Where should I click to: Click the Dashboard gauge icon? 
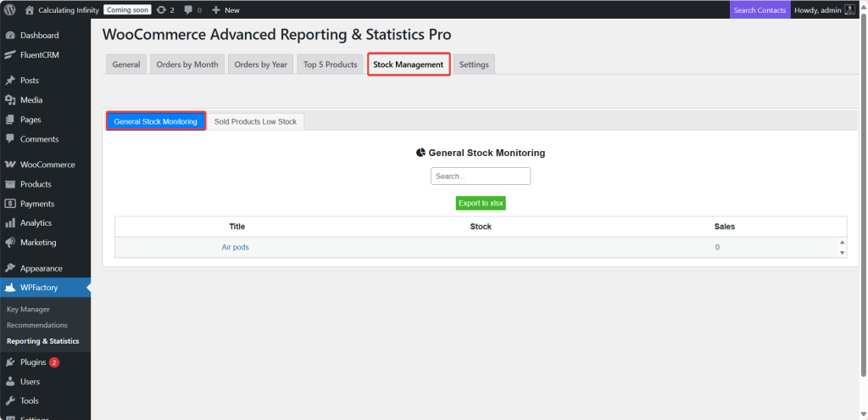point(10,36)
